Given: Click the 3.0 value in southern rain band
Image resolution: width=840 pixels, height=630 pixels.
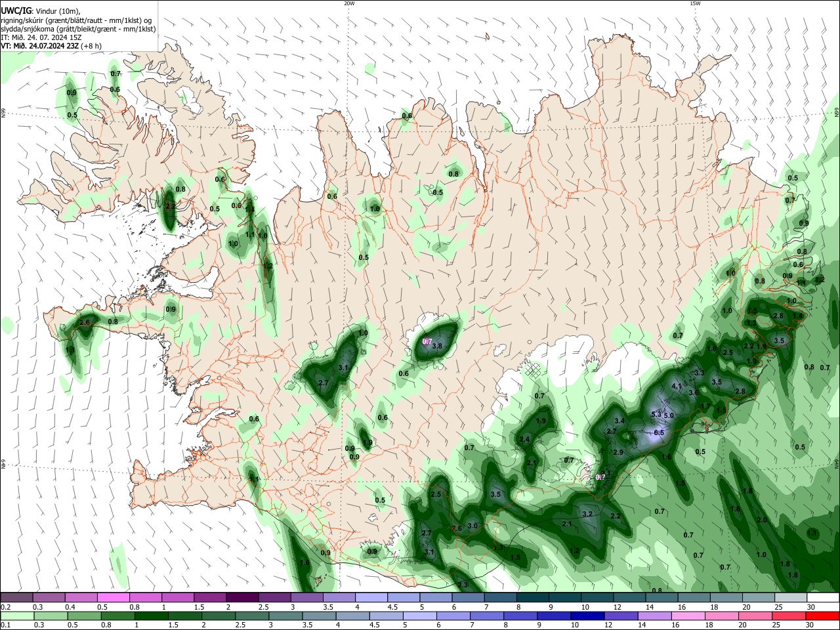Looking at the screenshot, I should [472, 526].
